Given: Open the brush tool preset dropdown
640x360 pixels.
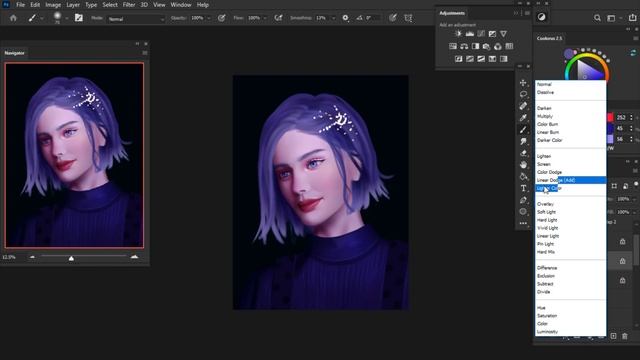Looking at the screenshot, I should (x=42, y=18).
